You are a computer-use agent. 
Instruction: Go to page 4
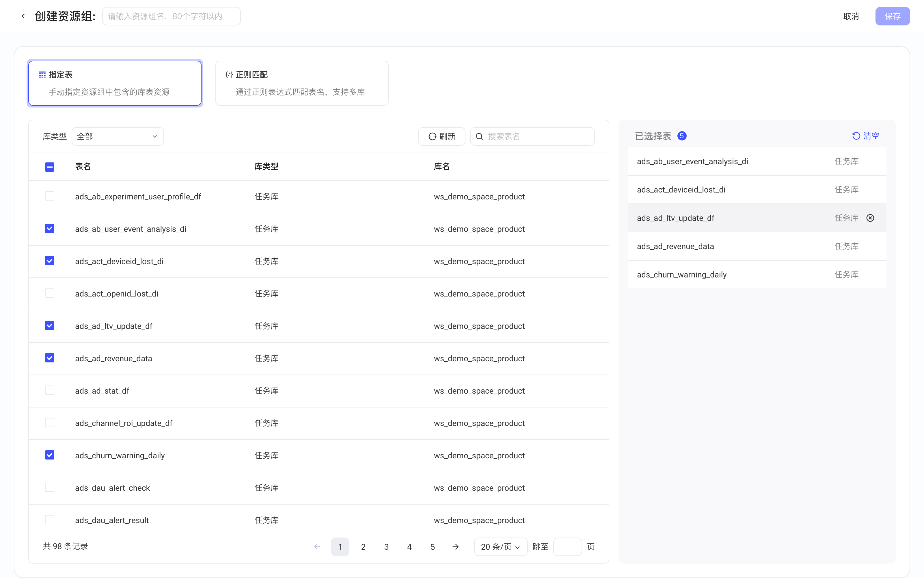point(409,547)
